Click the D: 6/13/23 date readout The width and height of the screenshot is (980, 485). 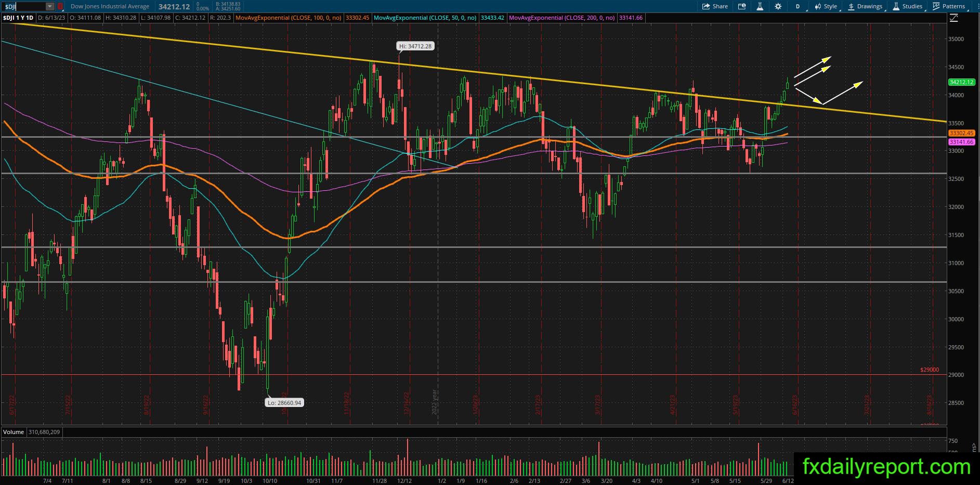52,18
